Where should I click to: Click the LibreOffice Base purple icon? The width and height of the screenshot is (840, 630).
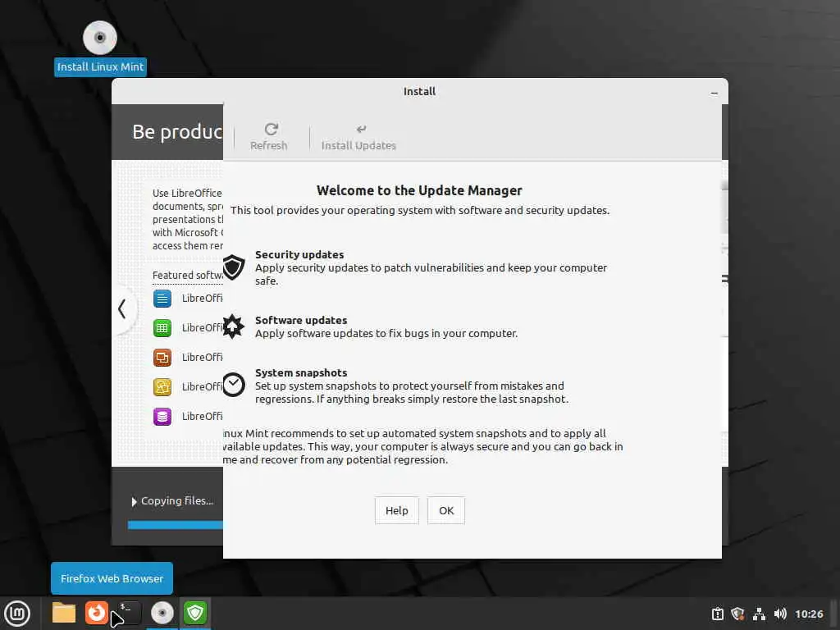162,416
